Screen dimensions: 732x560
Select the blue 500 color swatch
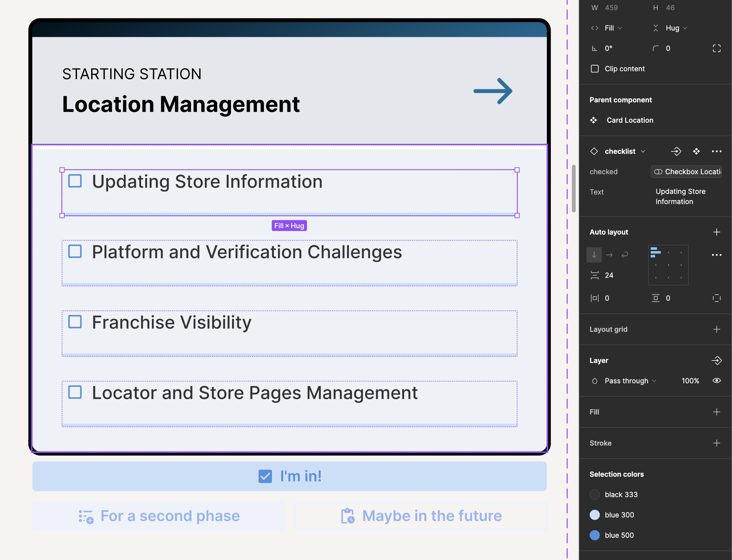click(x=595, y=535)
